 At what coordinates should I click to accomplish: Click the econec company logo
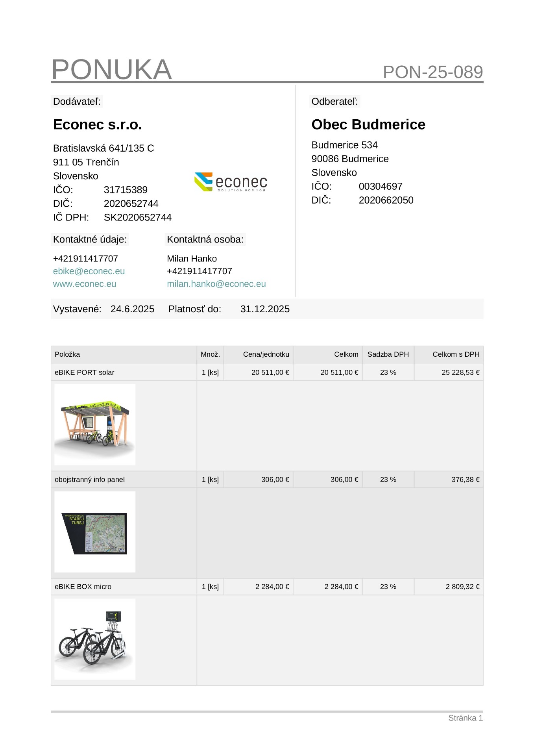tap(231, 182)
